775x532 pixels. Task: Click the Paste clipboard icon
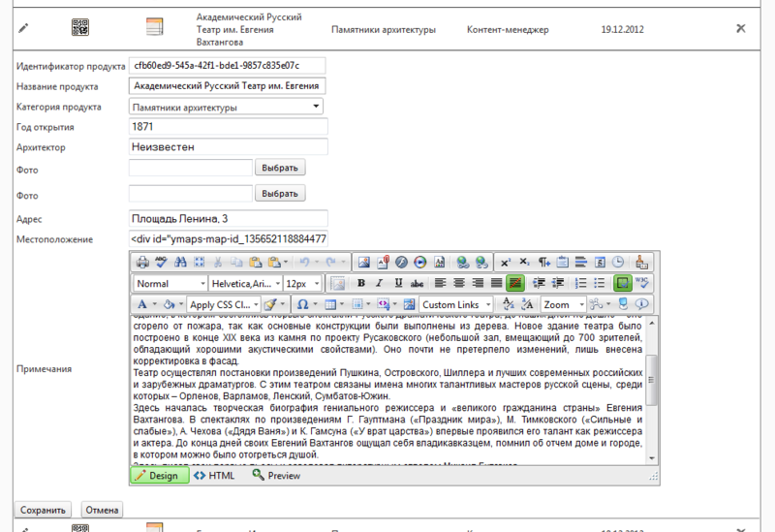[x=255, y=262]
